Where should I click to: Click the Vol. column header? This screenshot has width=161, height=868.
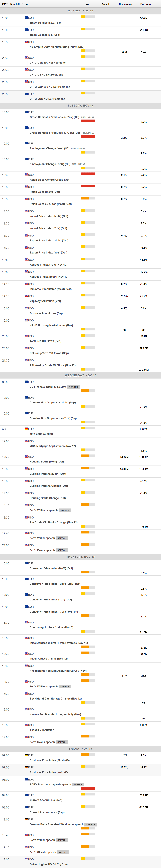(88, 4)
